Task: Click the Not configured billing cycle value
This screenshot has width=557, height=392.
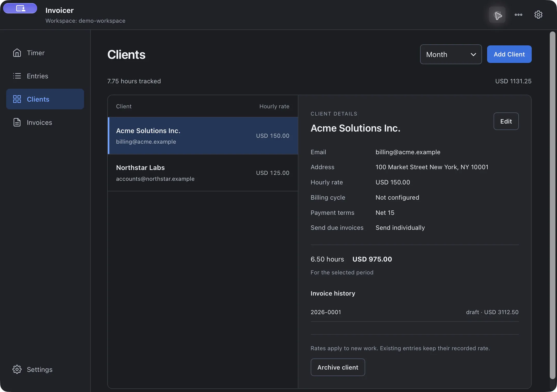Action: [x=397, y=198]
